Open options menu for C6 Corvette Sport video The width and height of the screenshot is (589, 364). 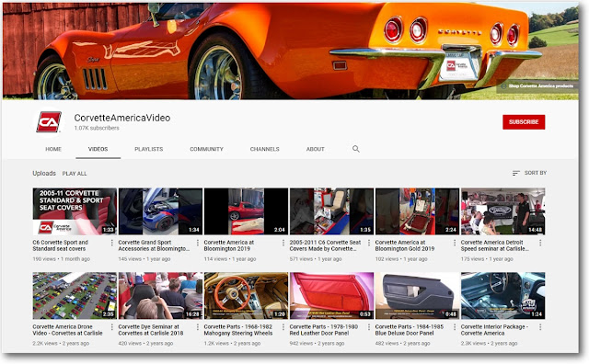(112, 243)
